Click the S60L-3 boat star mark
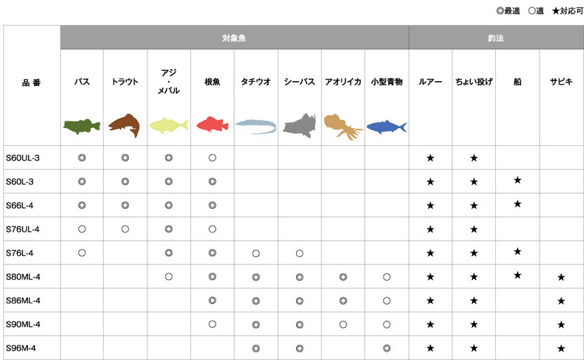This screenshot has height=364, width=588. pos(518,181)
